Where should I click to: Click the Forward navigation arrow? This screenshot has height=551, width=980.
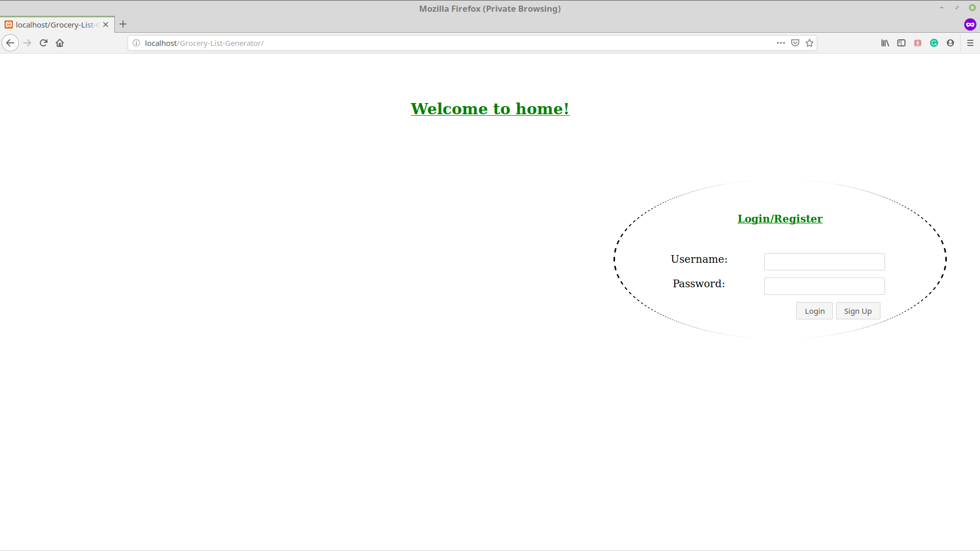tap(27, 43)
